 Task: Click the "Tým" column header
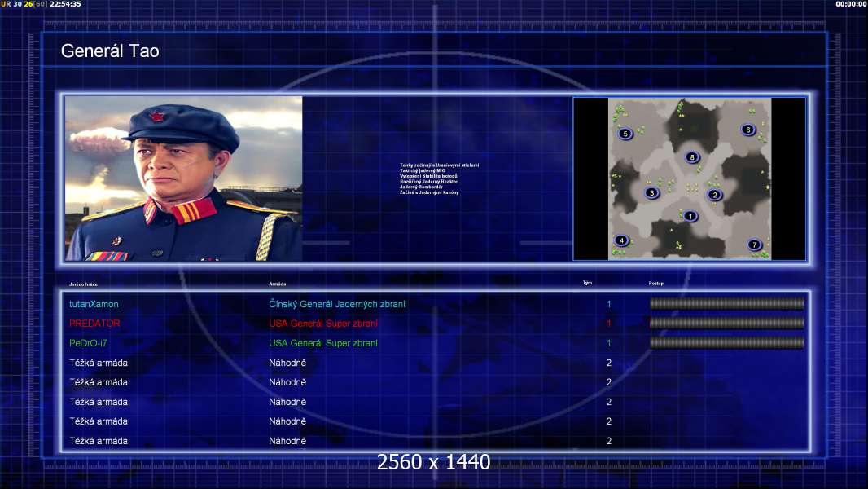587,283
